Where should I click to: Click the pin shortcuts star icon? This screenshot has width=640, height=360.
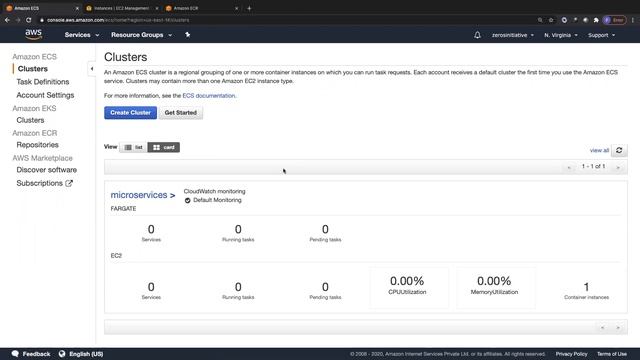(187, 35)
